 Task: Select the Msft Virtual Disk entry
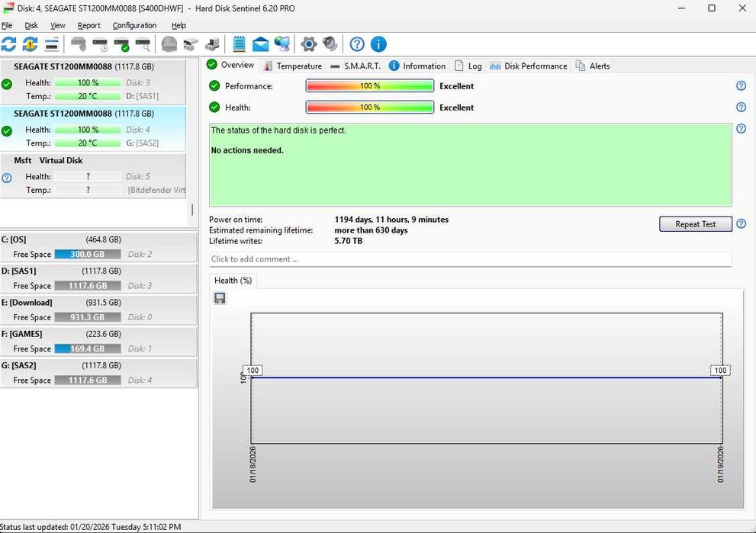pyautogui.click(x=92, y=175)
